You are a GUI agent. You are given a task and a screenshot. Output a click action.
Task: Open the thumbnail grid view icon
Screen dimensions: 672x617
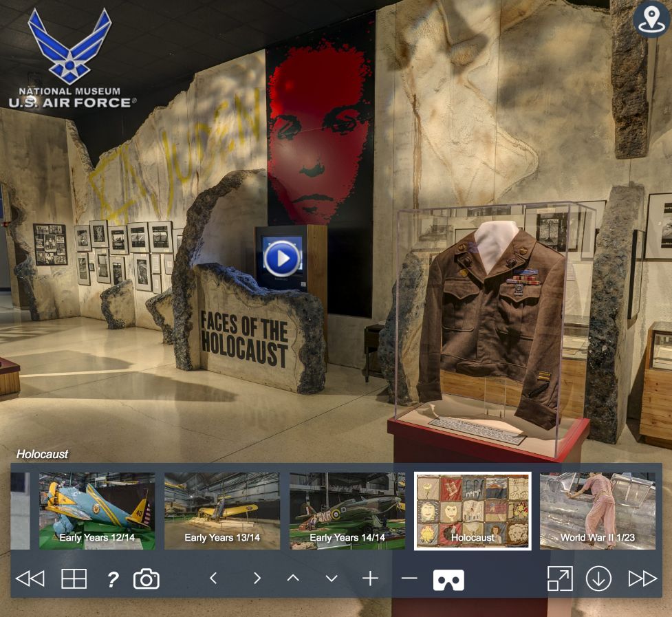tap(74, 578)
